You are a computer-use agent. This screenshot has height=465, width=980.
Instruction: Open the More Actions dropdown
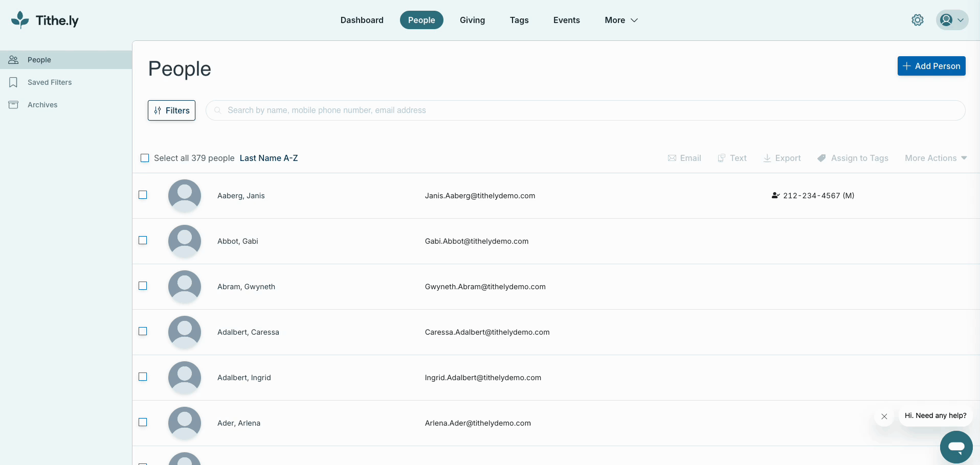(x=936, y=158)
